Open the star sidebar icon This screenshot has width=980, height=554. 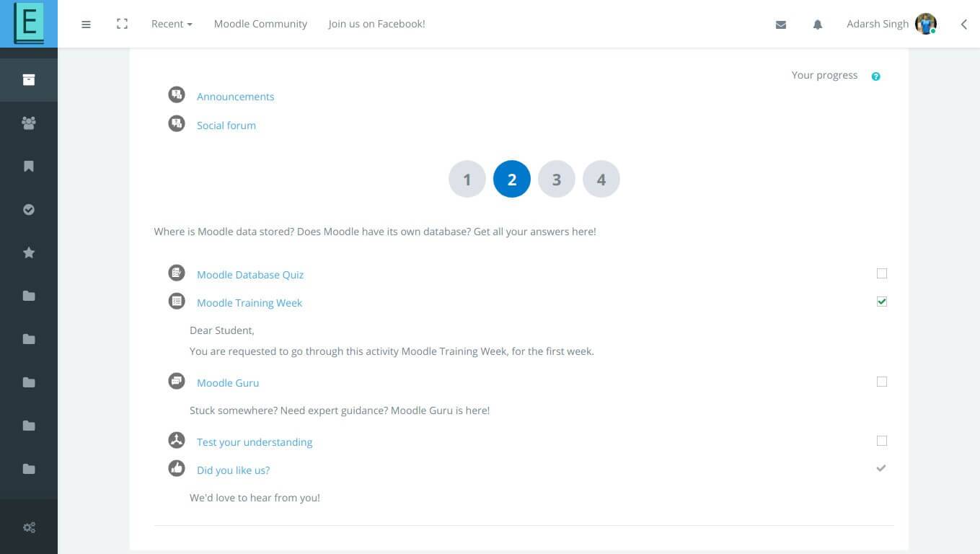[29, 252]
